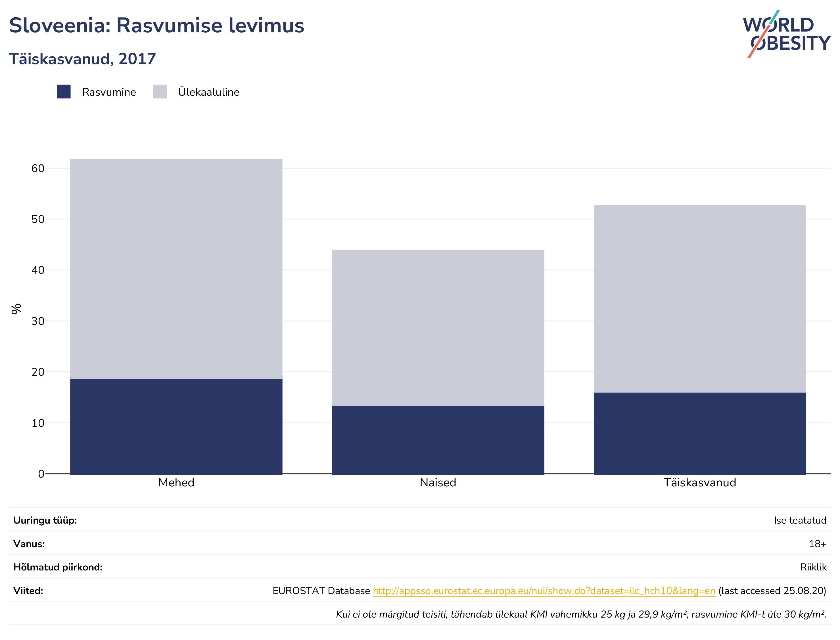Click the y-axis value '10'
This screenshot has height=640, width=840.
[x=38, y=423]
